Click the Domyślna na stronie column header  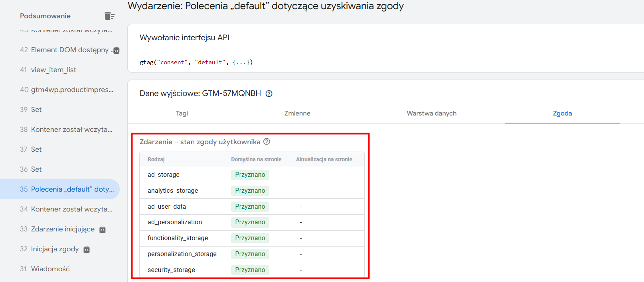(256, 159)
